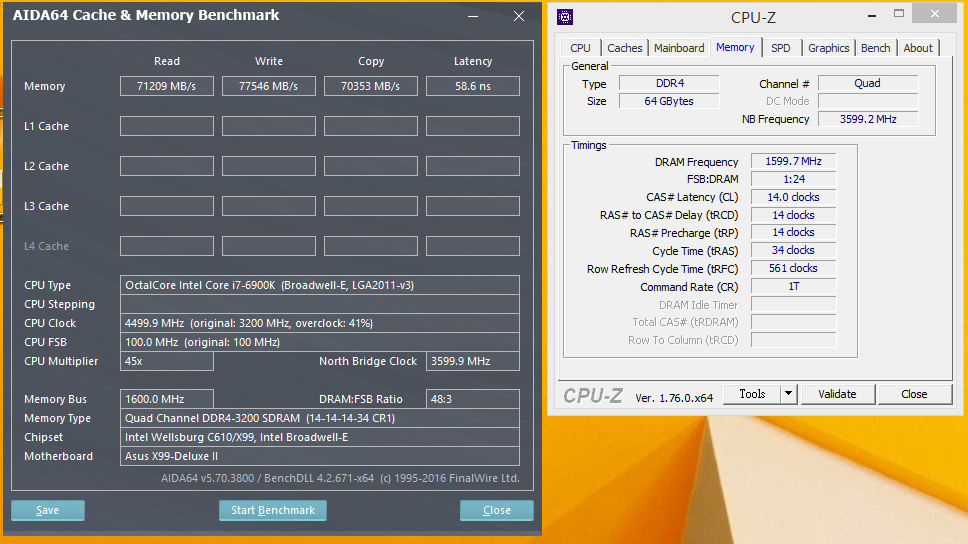The width and height of the screenshot is (968, 544).
Task: Click the L3 Cache Latency empty field
Action: (x=473, y=206)
